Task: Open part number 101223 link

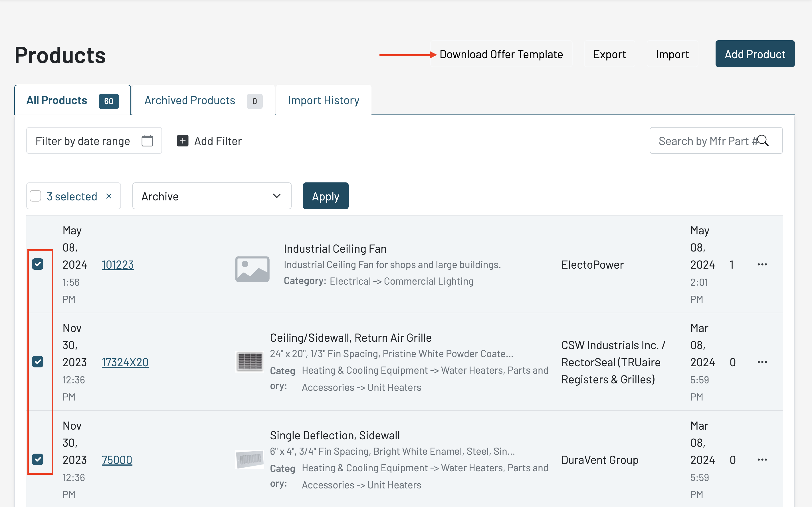Action: click(x=118, y=265)
